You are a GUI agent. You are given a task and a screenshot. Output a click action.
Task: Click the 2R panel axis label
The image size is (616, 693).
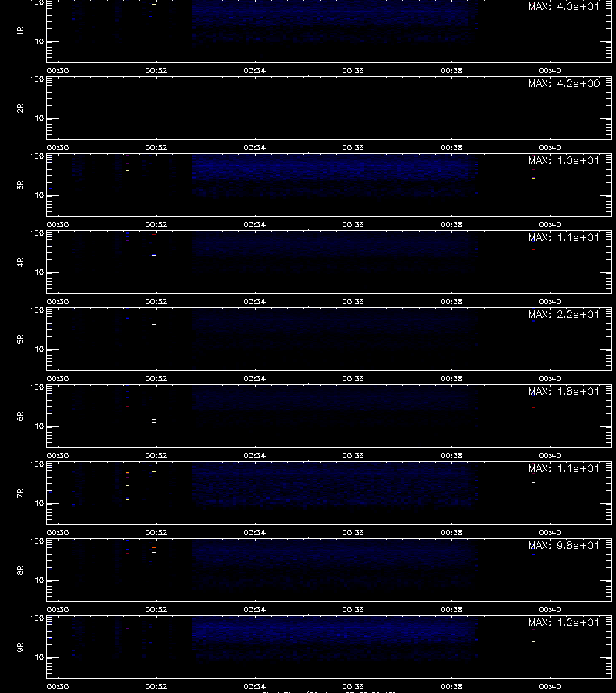[20, 109]
